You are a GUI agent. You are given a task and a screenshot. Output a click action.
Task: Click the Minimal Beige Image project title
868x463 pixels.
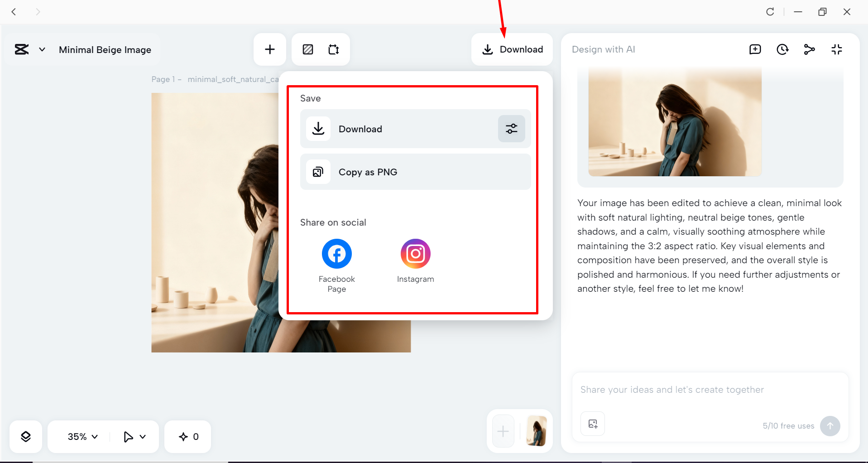click(105, 50)
